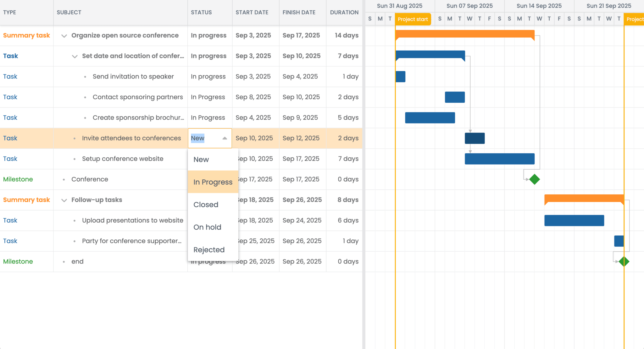Viewport: 644px width, 349px height.
Task: Choose 'Closed' status option
Action: click(206, 205)
